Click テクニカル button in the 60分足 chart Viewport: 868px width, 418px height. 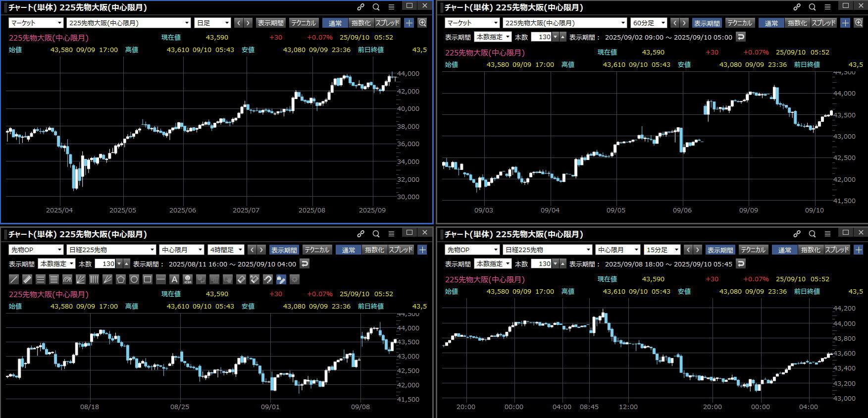(739, 23)
